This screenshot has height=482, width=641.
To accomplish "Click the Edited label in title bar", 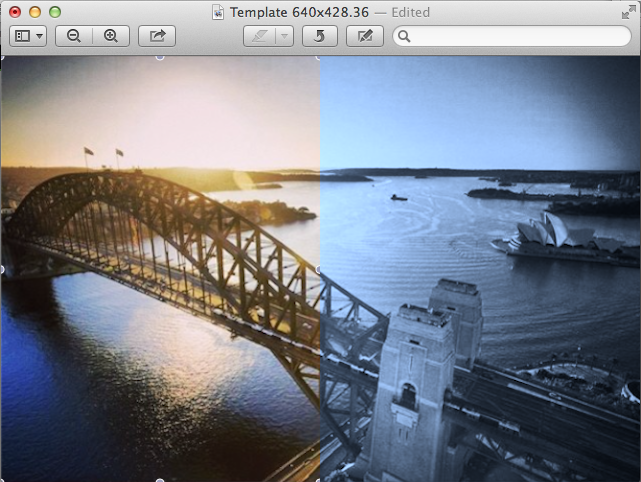I will point(410,13).
